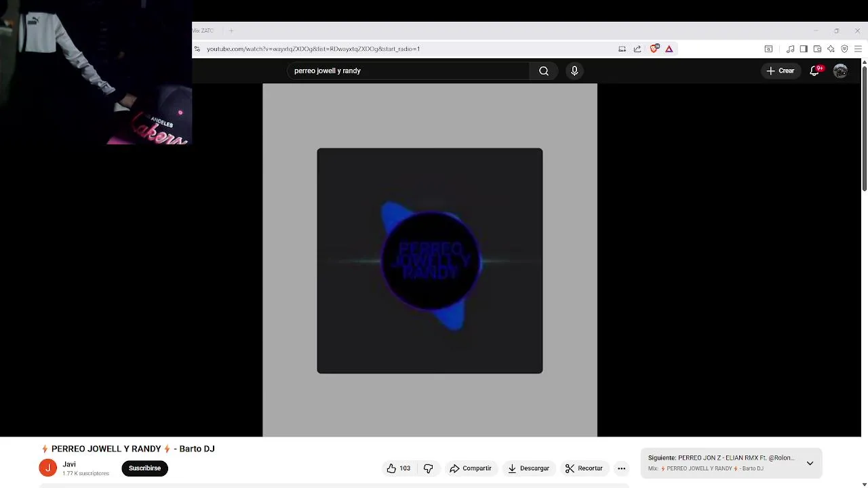Click the tab search icon in toolbar
The height and width of the screenshot is (488, 868).
[x=768, y=49]
